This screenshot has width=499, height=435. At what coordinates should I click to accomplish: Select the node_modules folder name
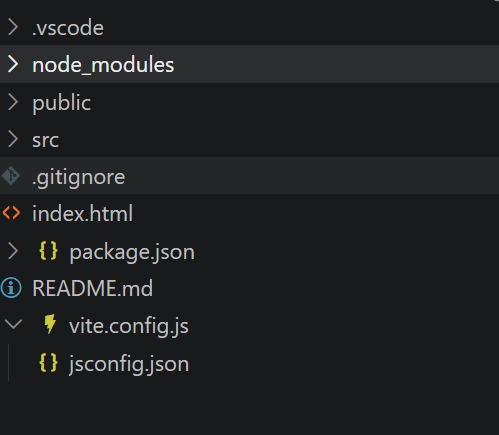pyautogui.click(x=103, y=65)
